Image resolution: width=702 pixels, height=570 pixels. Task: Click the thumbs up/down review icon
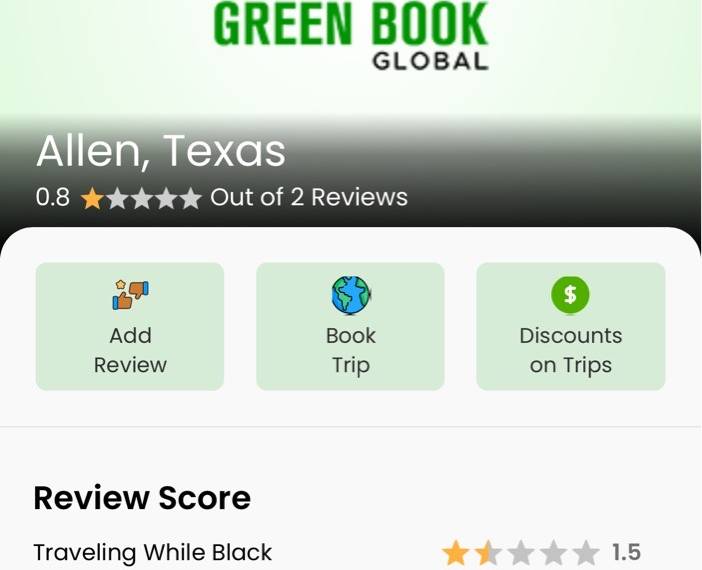pyautogui.click(x=130, y=294)
